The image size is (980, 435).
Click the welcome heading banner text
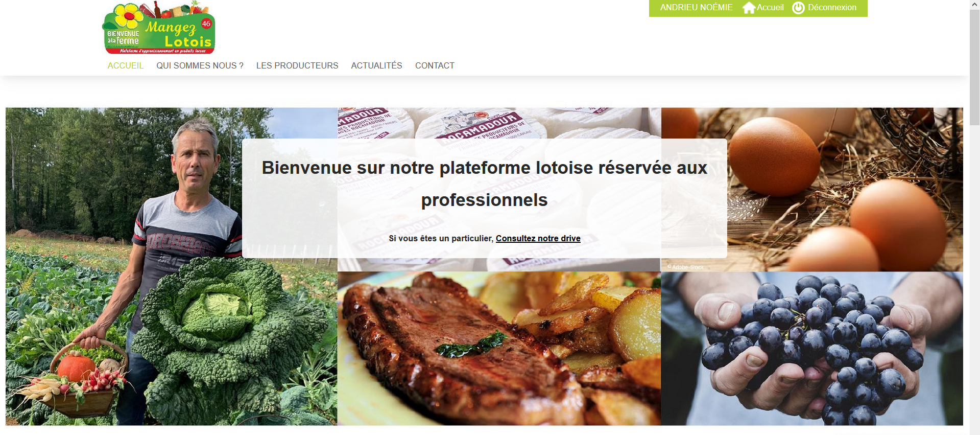click(484, 184)
